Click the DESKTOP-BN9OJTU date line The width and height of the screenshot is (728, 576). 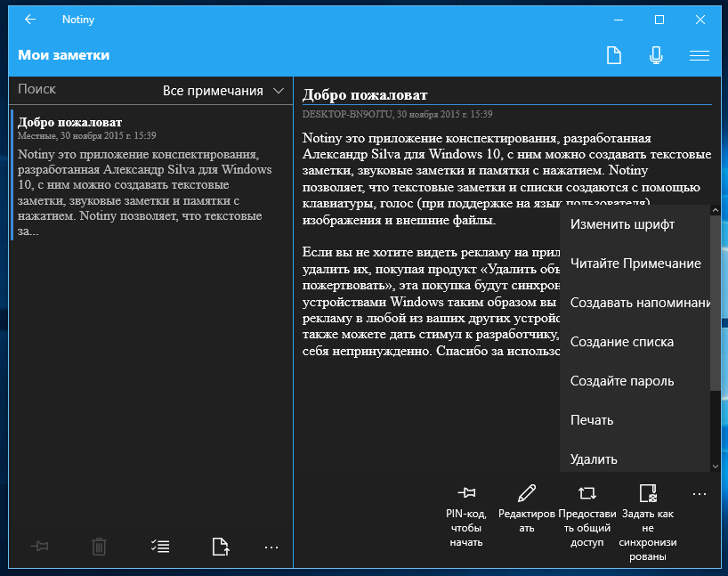point(398,114)
